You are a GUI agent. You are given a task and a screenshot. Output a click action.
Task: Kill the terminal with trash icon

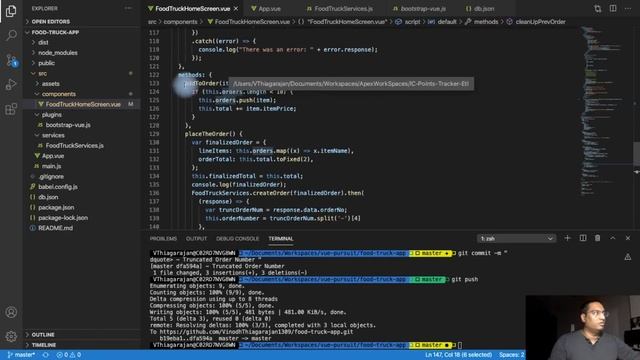click(x=598, y=238)
